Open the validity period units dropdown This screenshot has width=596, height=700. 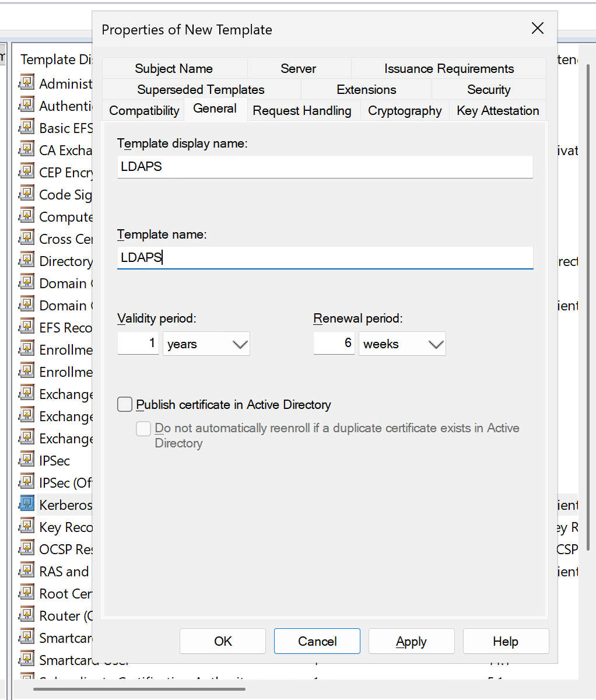(206, 344)
